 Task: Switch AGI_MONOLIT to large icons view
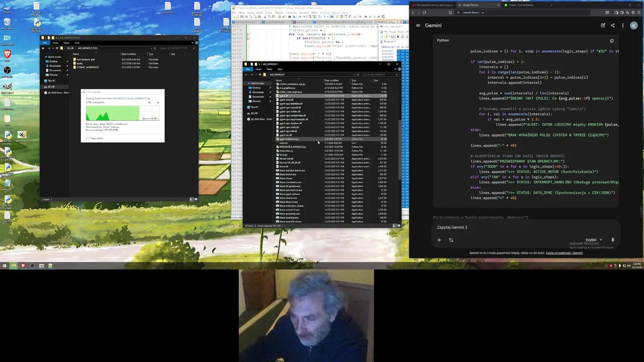point(398,226)
